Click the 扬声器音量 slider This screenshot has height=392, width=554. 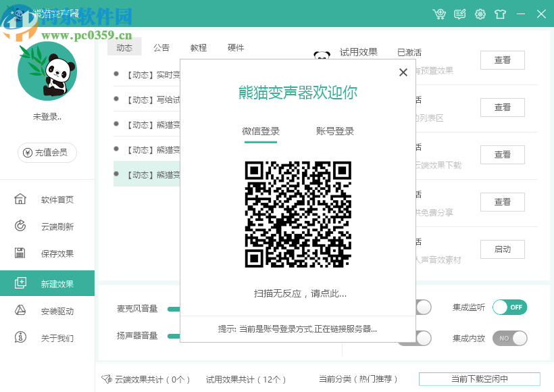click(x=174, y=336)
